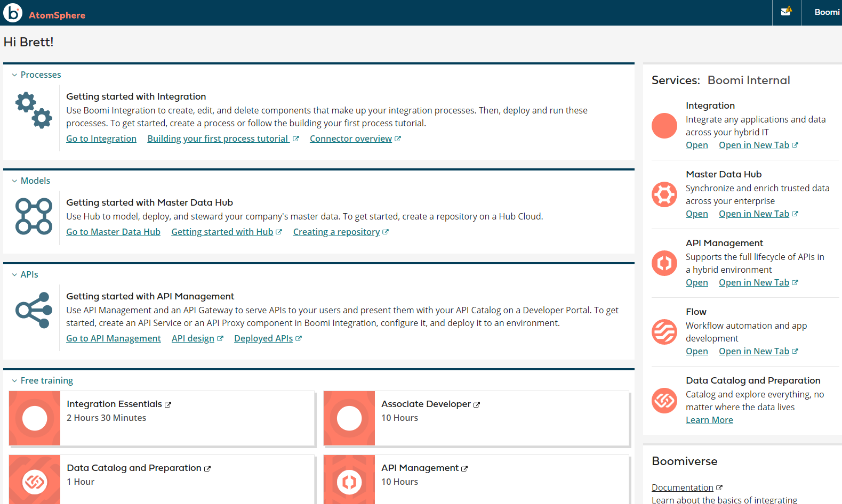Go to Master Data Hub link

point(113,232)
